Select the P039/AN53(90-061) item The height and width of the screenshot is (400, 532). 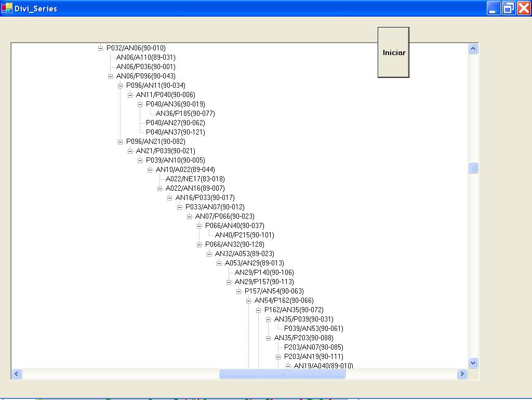pyautogui.click(x=313, y=329)
